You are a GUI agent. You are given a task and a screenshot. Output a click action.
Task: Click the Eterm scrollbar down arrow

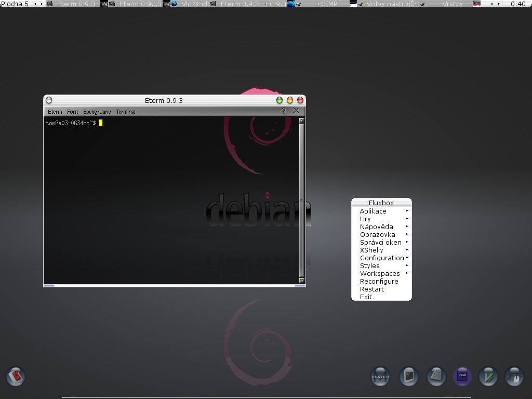(302, 280)
